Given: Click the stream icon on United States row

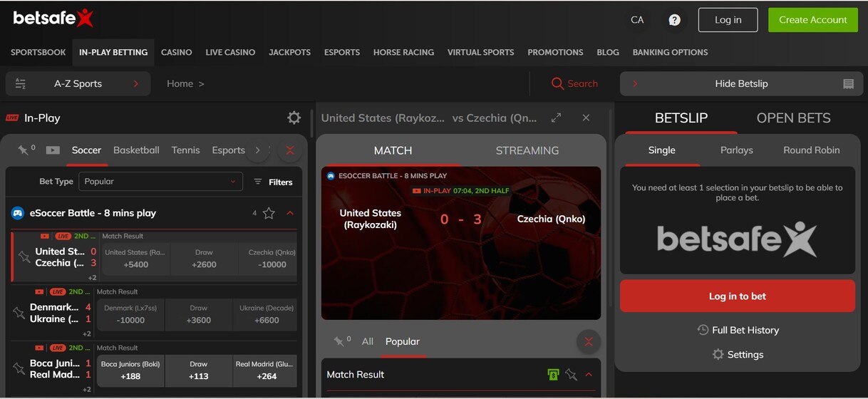Looking at the screenshot, I should [x=45, y=236].
